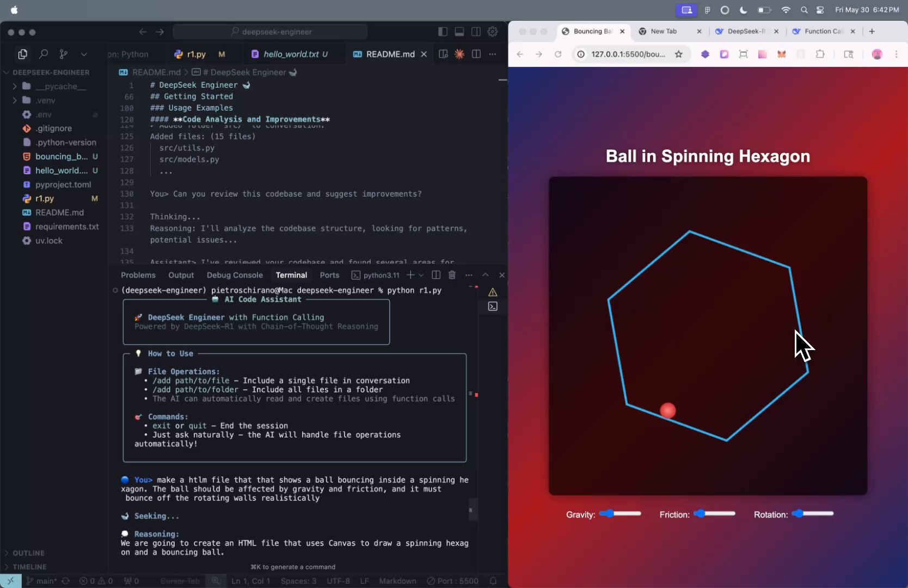Open the new terminal launch profile dropdown
Viewport: 908px width, 588px height.
(x=421, y=275)
